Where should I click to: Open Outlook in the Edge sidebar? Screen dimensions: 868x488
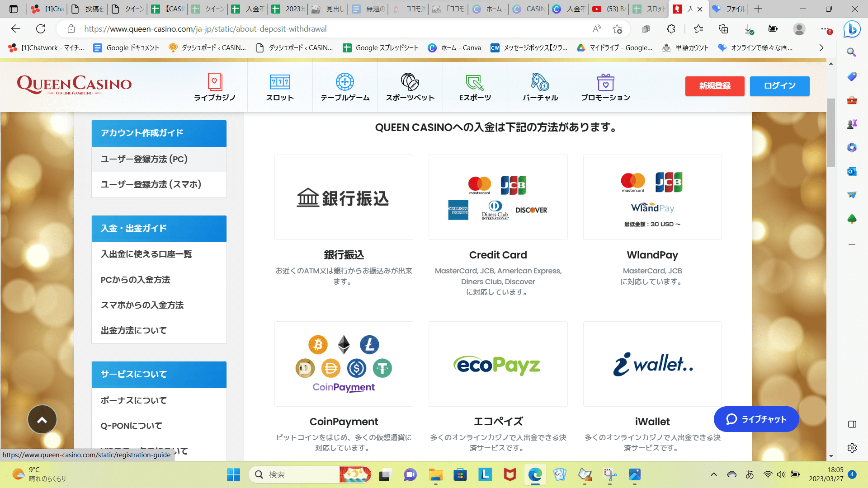pyautogui.click(x=852, y=171)
